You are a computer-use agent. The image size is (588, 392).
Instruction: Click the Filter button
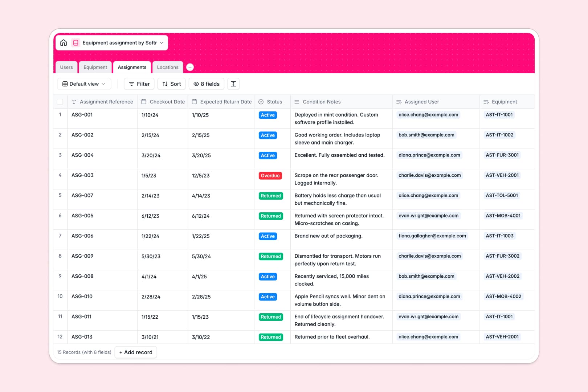(x=139, y=84)
